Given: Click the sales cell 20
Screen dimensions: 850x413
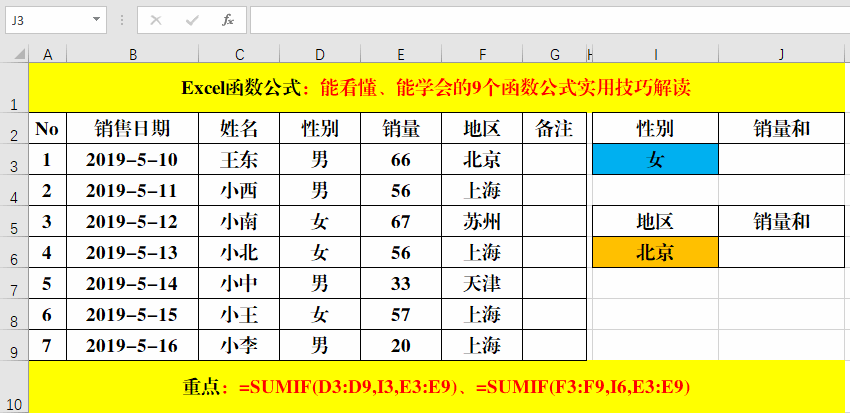Looking at the screenshot, I should (x=401, y=345).
